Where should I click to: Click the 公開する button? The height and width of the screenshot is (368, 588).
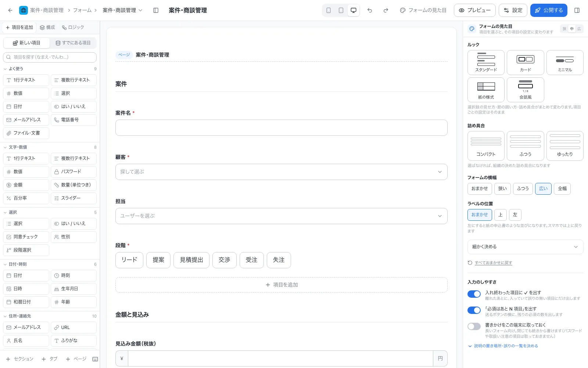[549, 10]
